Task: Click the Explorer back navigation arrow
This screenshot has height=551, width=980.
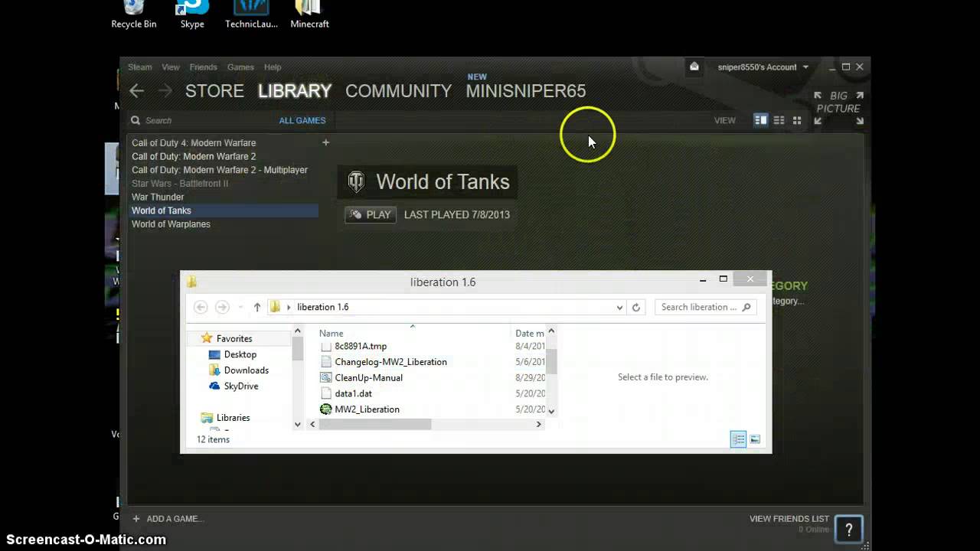Action: pyautogui.click(x=201, y=307)
